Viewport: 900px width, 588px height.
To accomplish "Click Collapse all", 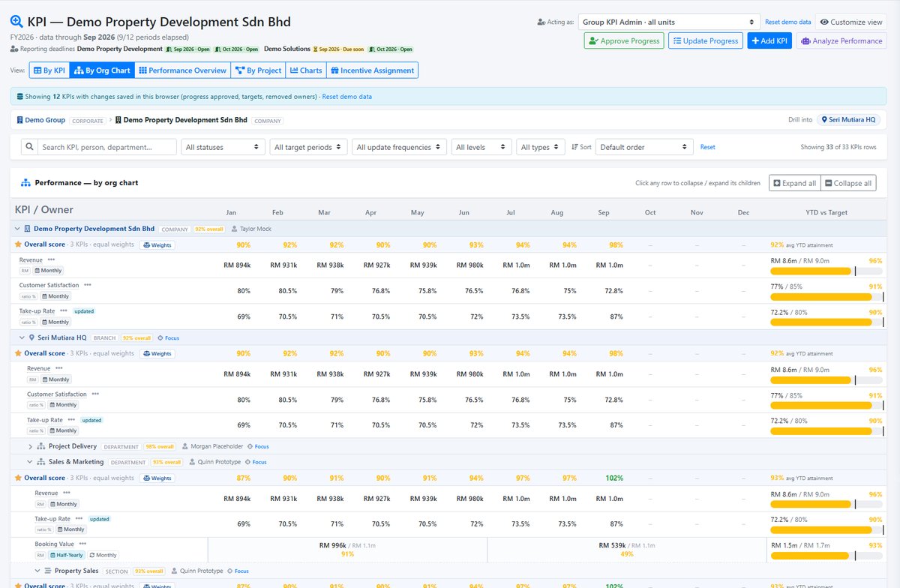I will coord(848,183).
